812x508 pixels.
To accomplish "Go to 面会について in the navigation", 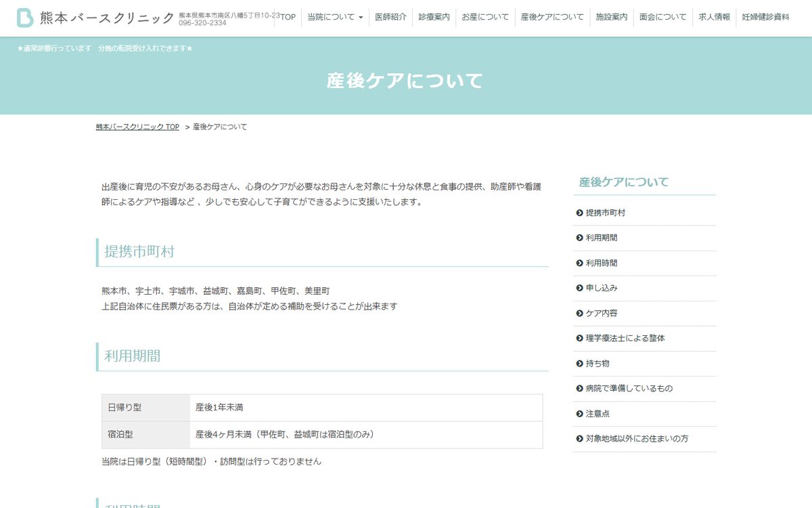I will (x=663, y=17).
